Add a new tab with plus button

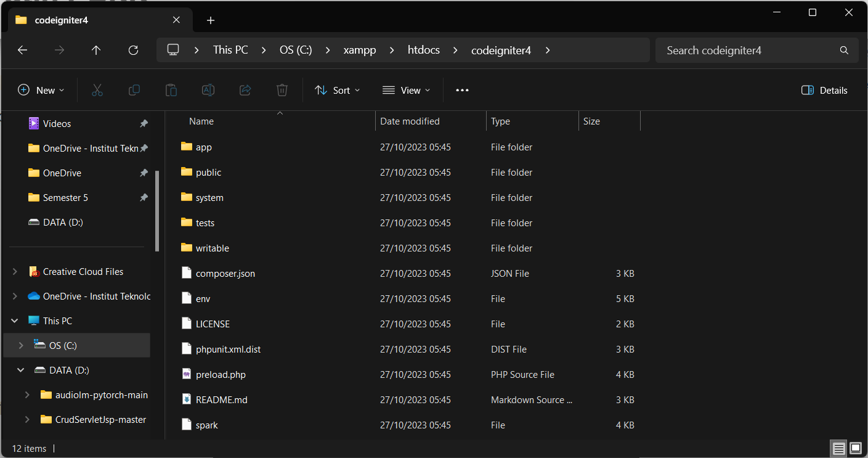(x=211, y=20)
